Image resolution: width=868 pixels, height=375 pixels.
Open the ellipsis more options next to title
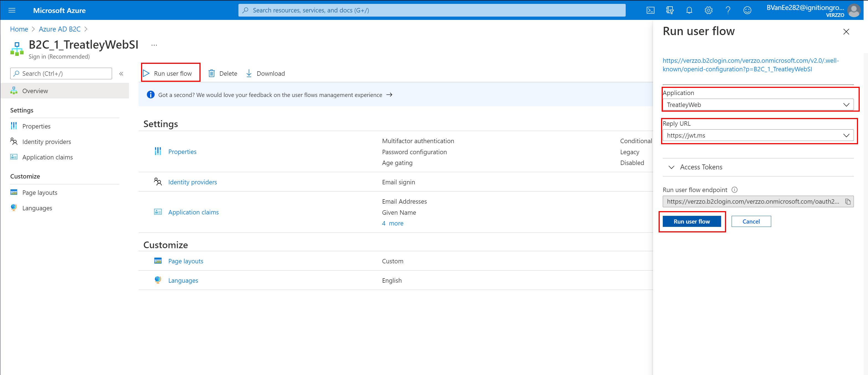(154, 45)
